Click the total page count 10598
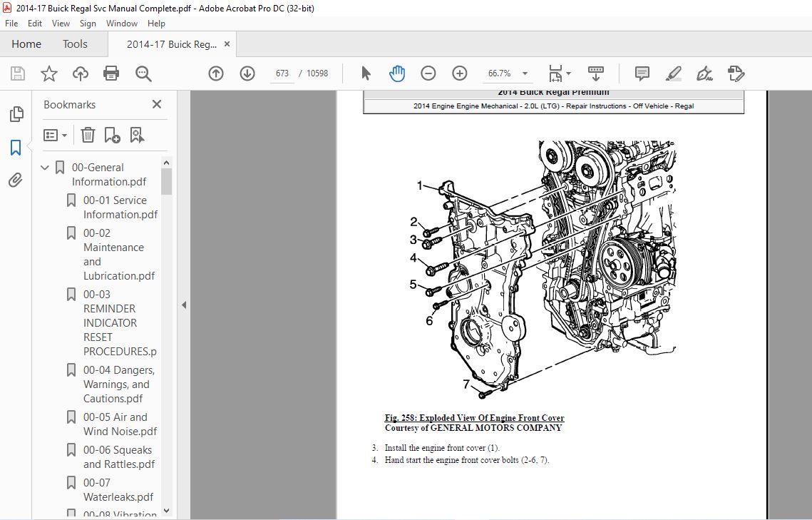The image size is (812, 520). pos(317,73)
